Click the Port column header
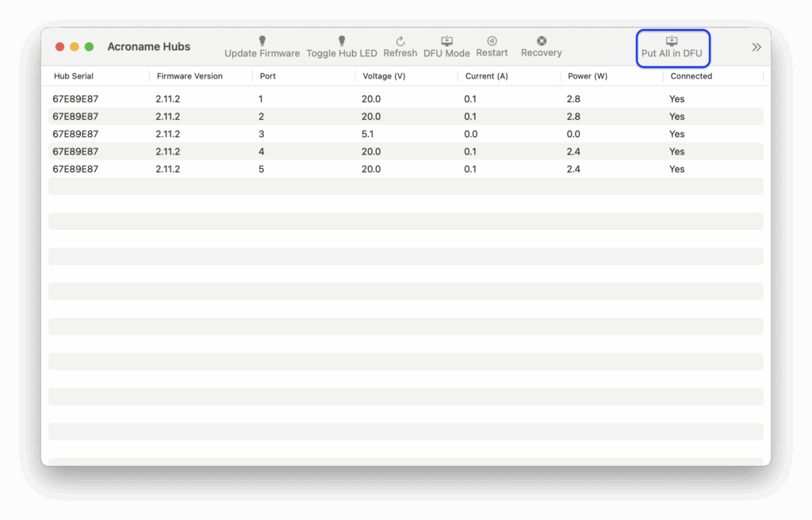Viewport: 812px width, 520px height. (x=268, y=76)
